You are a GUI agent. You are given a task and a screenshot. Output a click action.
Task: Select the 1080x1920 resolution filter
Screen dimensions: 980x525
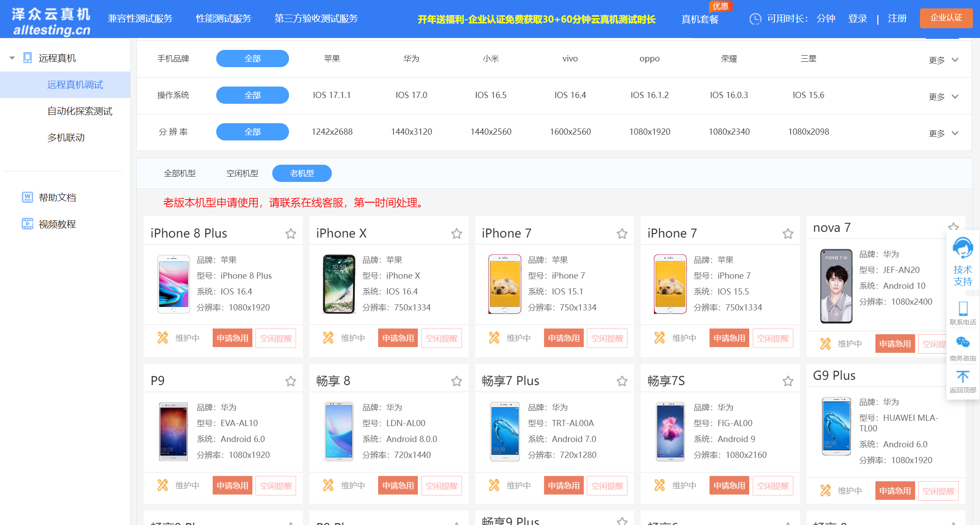pos(650,132)
